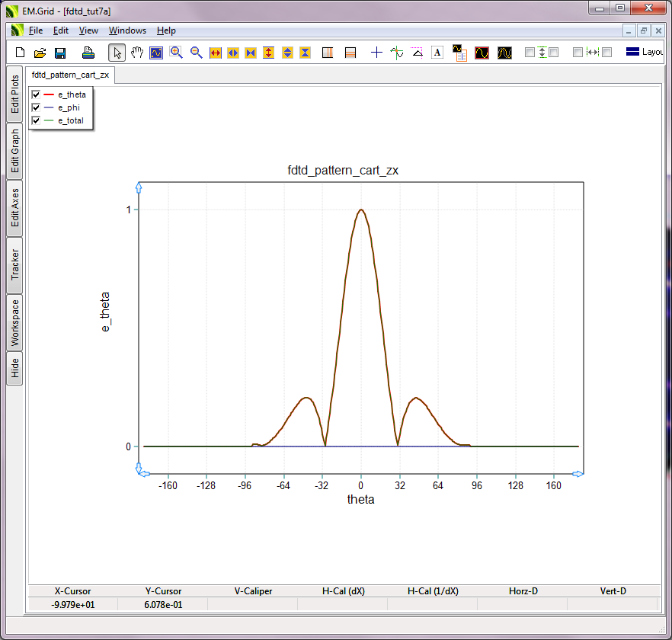Click the Hide side button

tap(14, 369)
